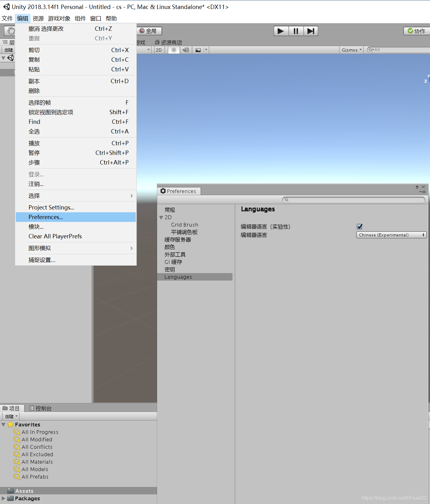The height and width of the screenshot is (504, 430).
Task: Open the Chinese (Experimental) language dropdown
Action: coord(391,235)
